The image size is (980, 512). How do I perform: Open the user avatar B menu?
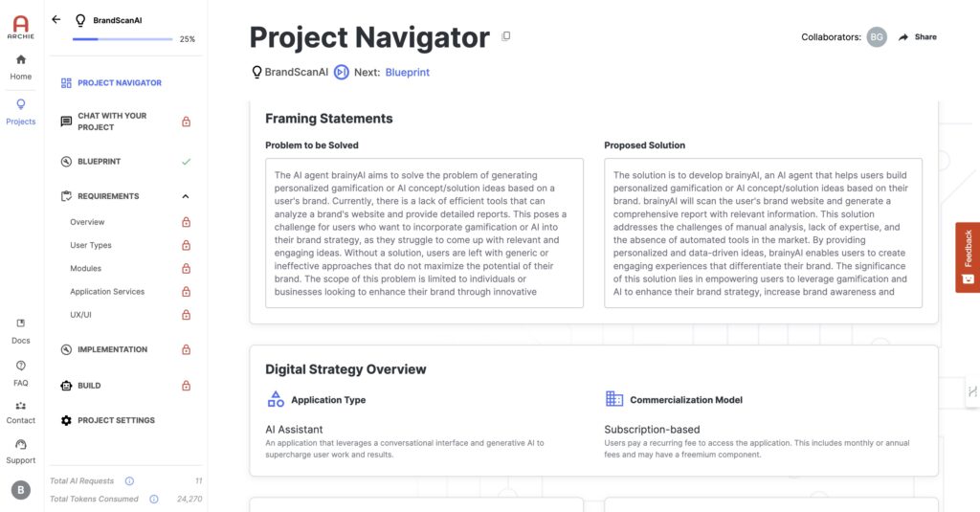coord(21,490)
